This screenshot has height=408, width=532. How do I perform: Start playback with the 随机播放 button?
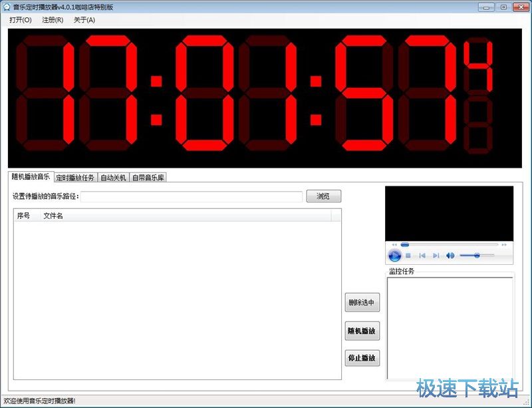click(361, 330)
